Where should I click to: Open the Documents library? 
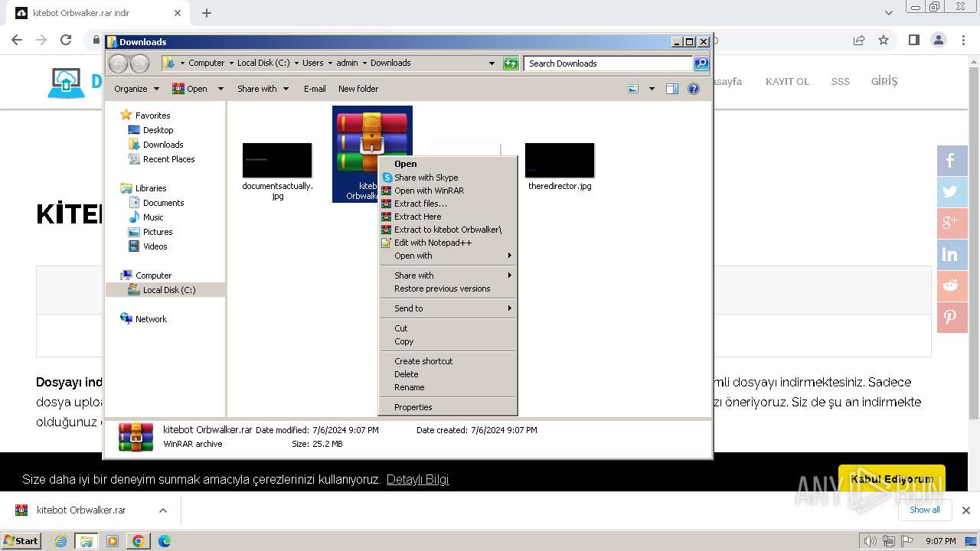click(163, 203)
